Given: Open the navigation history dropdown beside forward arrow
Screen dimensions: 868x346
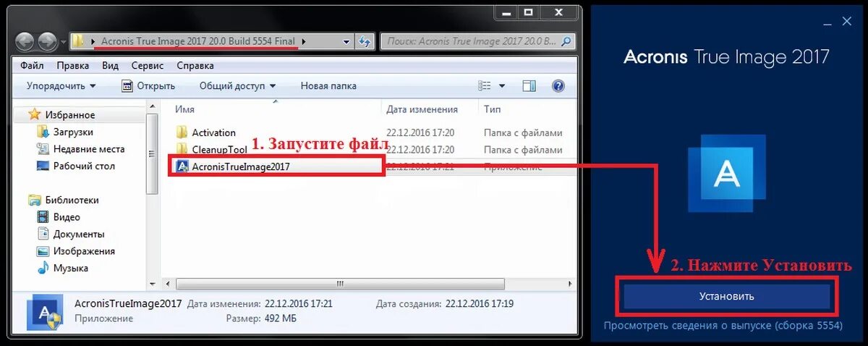Looking at the screenshot, I should pyautogui.click(x=63, y=42).
